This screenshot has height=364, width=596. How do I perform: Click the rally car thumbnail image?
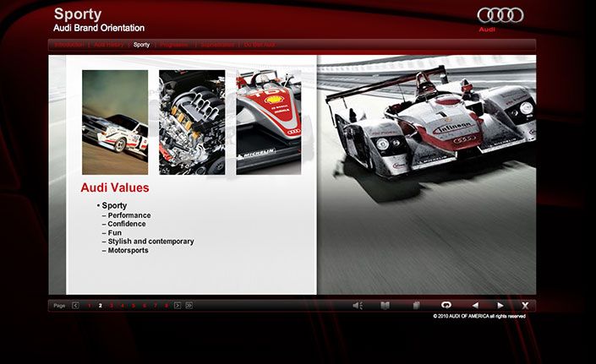click(115, 122)
